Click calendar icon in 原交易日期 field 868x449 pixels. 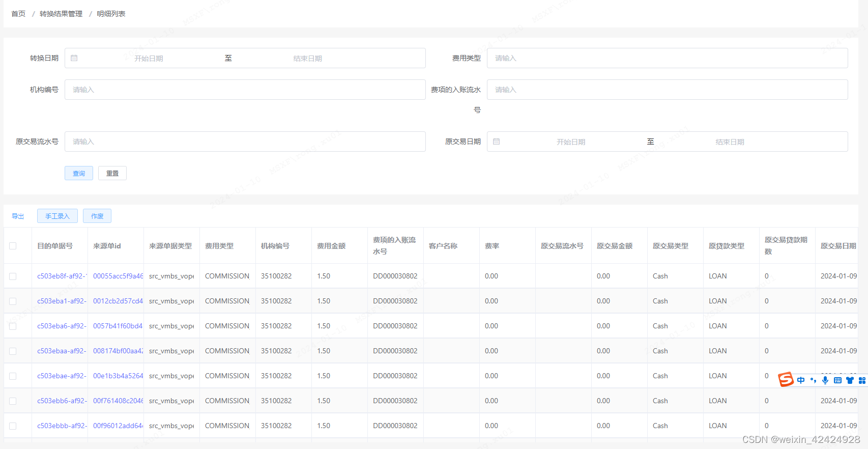[497, 142]
